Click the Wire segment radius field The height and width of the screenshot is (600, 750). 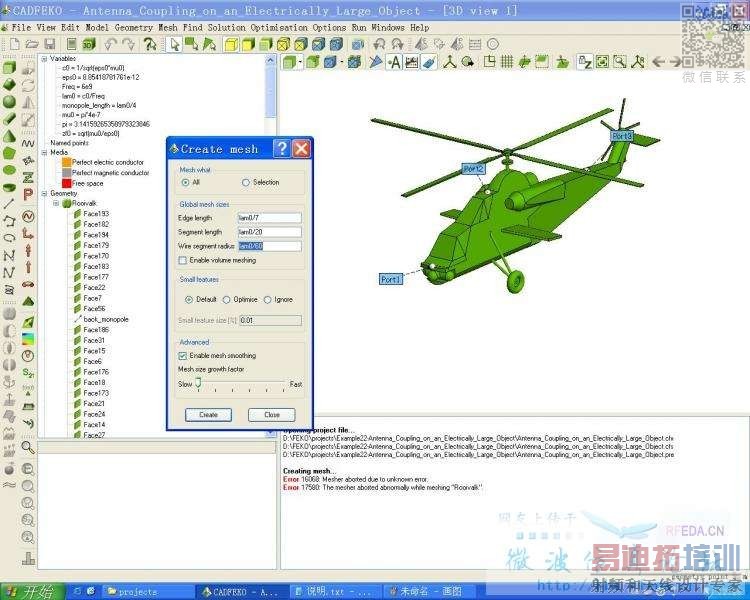pyautogui.click(x=270, y=246)
